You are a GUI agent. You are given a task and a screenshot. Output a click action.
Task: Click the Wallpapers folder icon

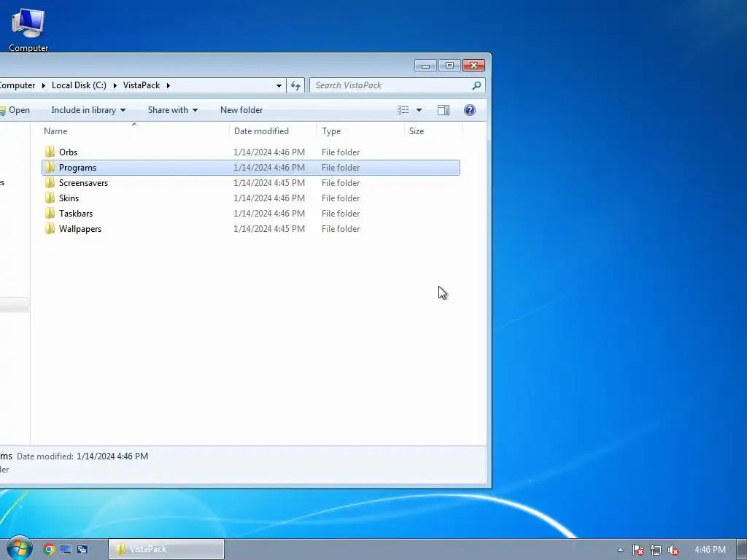tap(50, 228)
